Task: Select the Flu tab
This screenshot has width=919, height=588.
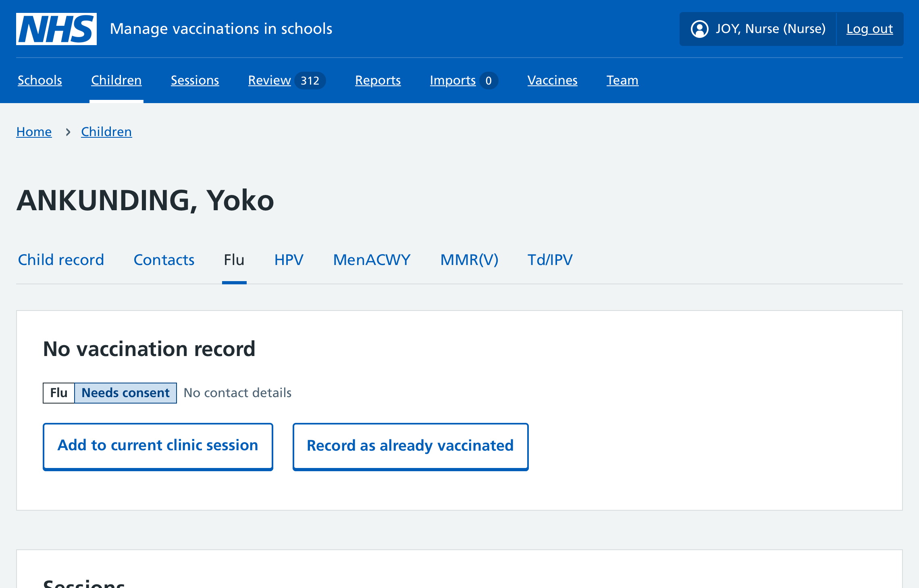Action: 234,260
